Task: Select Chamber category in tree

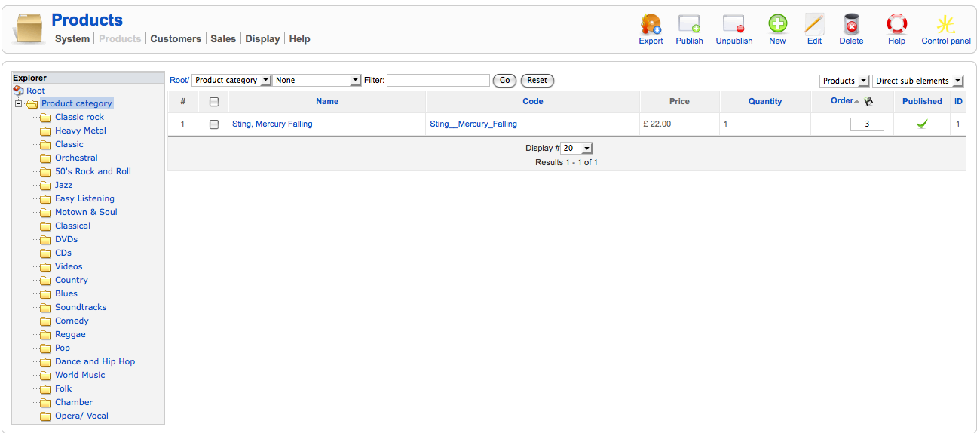Action: 74,403
